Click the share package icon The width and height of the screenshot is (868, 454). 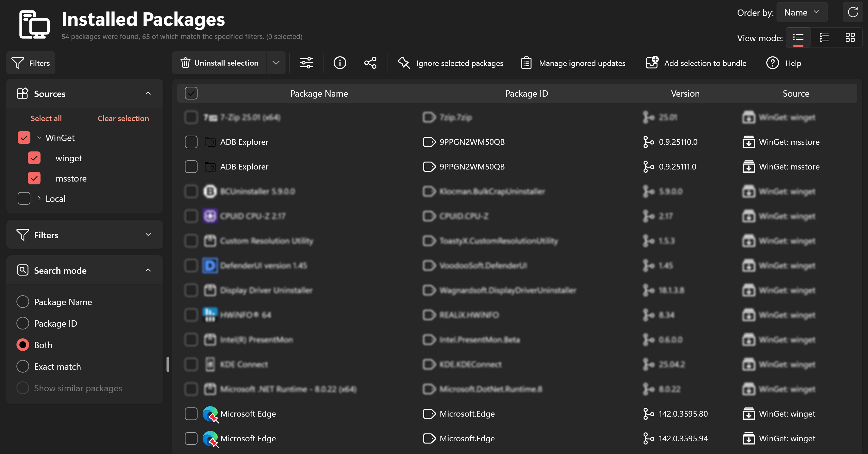tap(370, 63)
